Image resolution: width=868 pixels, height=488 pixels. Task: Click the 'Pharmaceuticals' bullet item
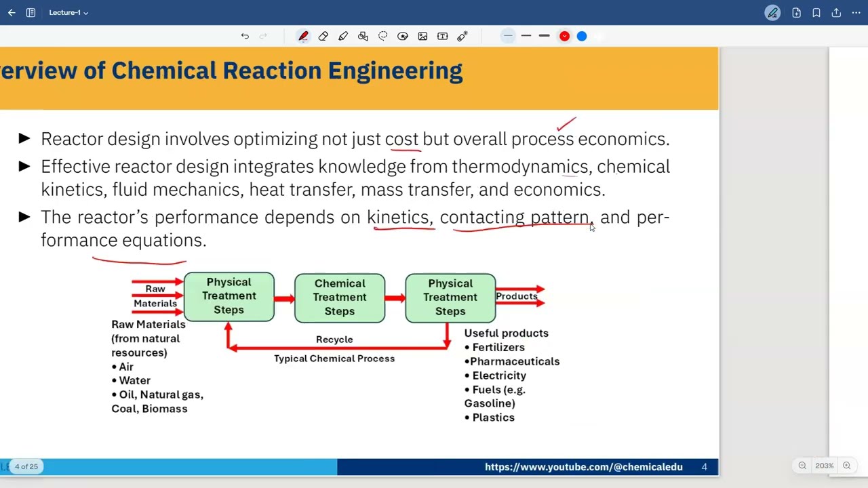coord(512,361)
